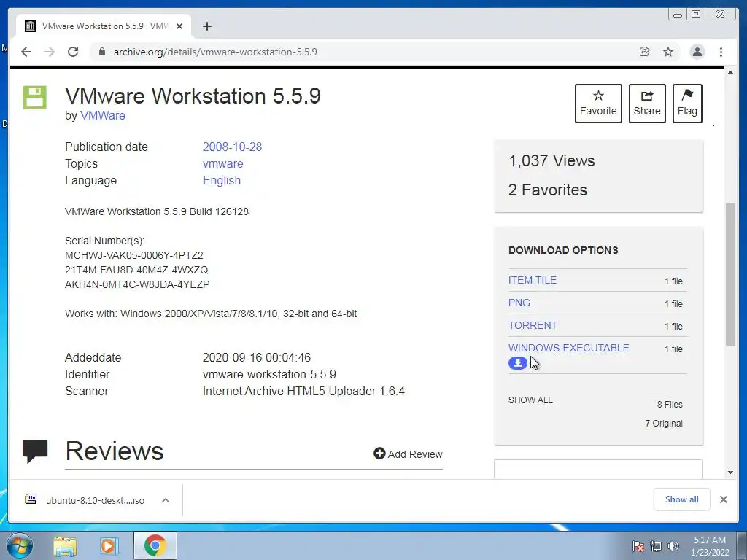Show all downloads
This screenshot has height=560, width=747.
(682, 499)
